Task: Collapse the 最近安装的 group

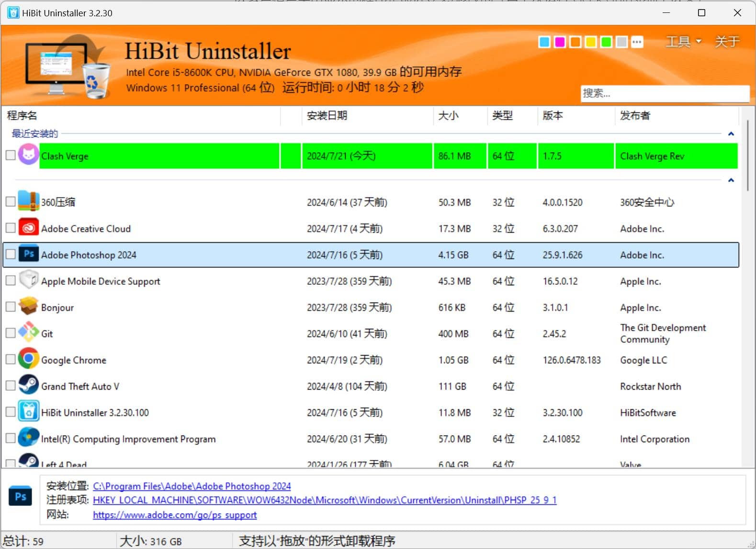Action: (731, 134)
